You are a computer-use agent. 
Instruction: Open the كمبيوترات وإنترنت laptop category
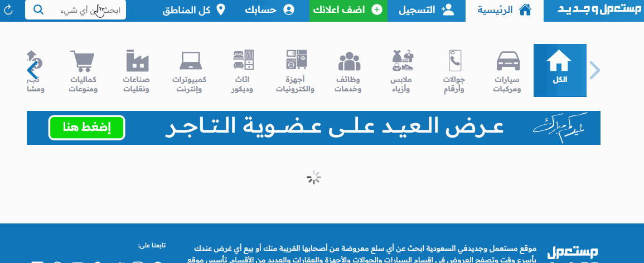[190, 71]
